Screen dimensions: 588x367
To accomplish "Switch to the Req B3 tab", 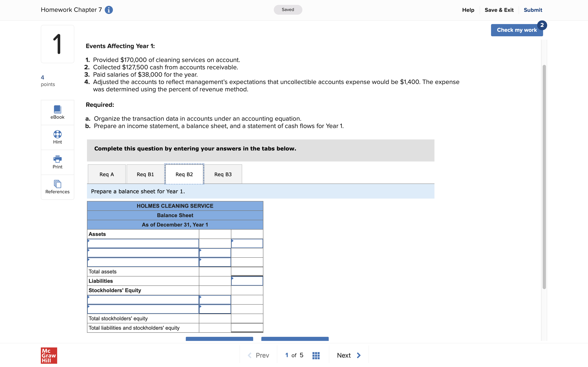I will pyautogui.click(x=223, y=174).
